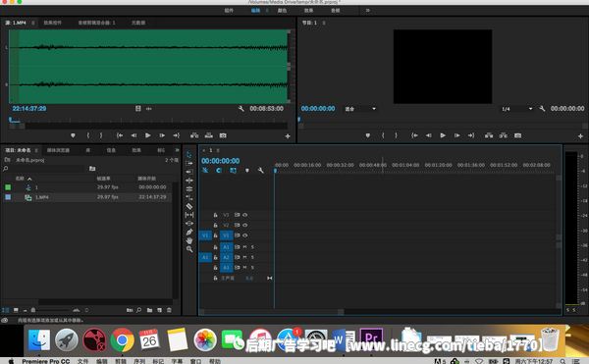Toggle Linked Selection in the timeline
The width and height of the screenshot is (589, 364).
[x=233, y=171]
